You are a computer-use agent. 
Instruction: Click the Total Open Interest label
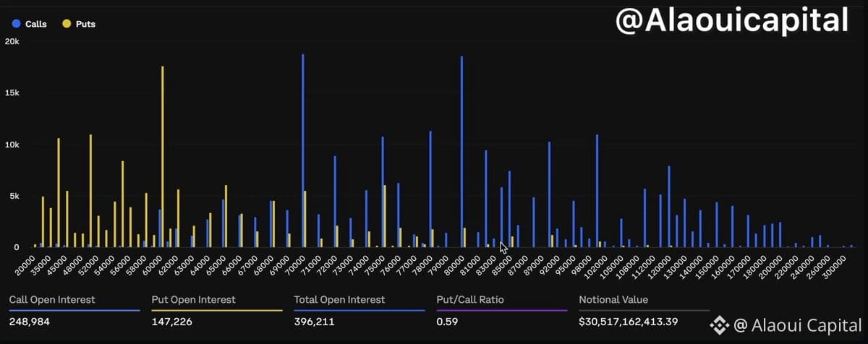point(339,299)
